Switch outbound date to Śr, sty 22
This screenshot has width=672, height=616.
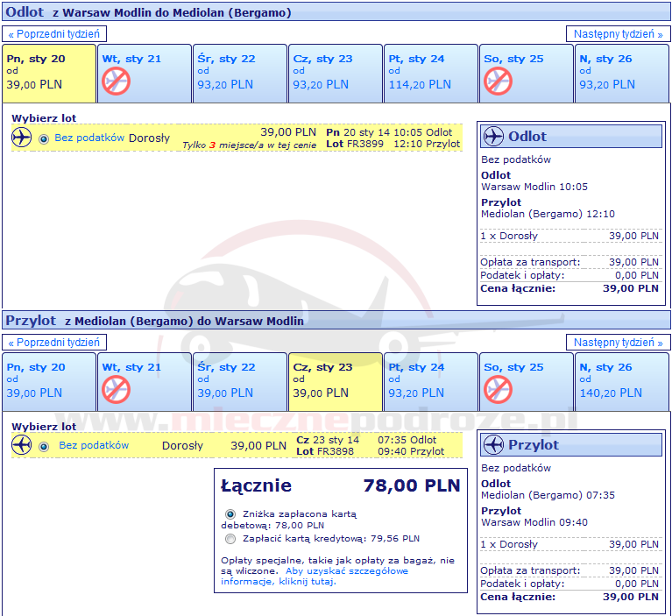238,74
